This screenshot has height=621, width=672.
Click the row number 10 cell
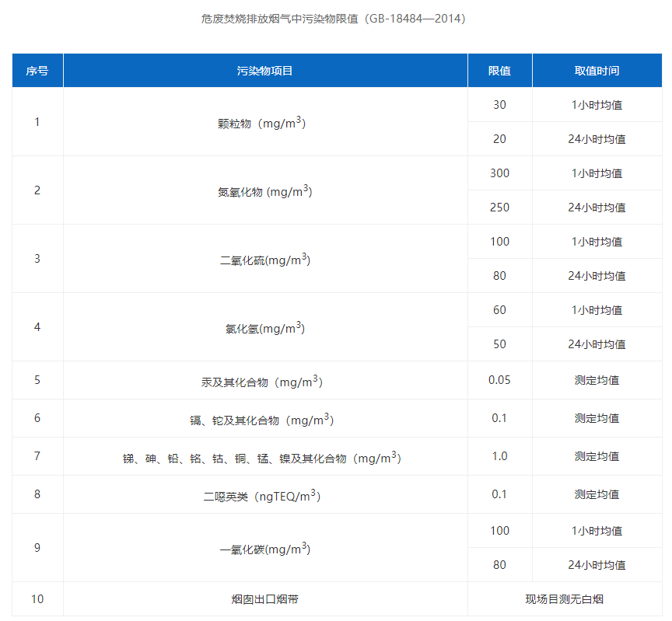[37, 599]
